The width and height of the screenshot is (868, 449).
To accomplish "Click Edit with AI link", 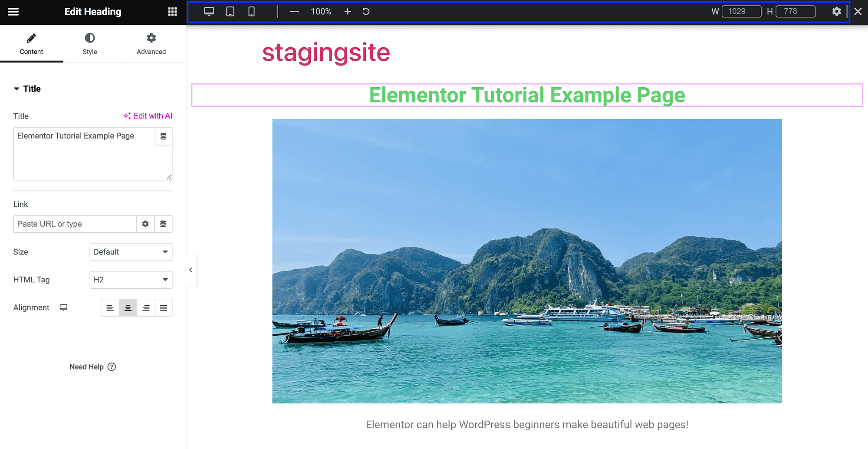I will coord(148,116).
